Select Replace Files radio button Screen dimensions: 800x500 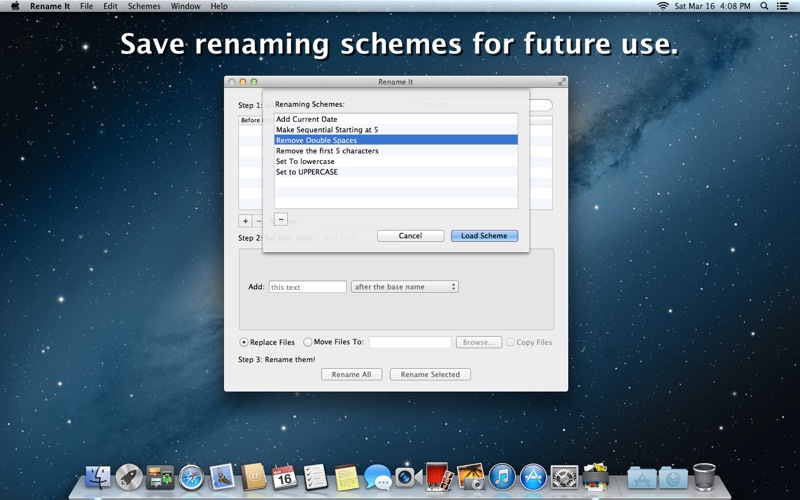(244, 342)
